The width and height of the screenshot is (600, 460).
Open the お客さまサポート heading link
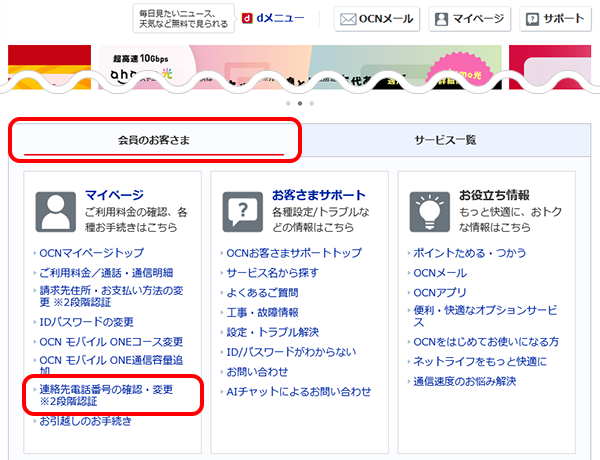click(319, 195)
